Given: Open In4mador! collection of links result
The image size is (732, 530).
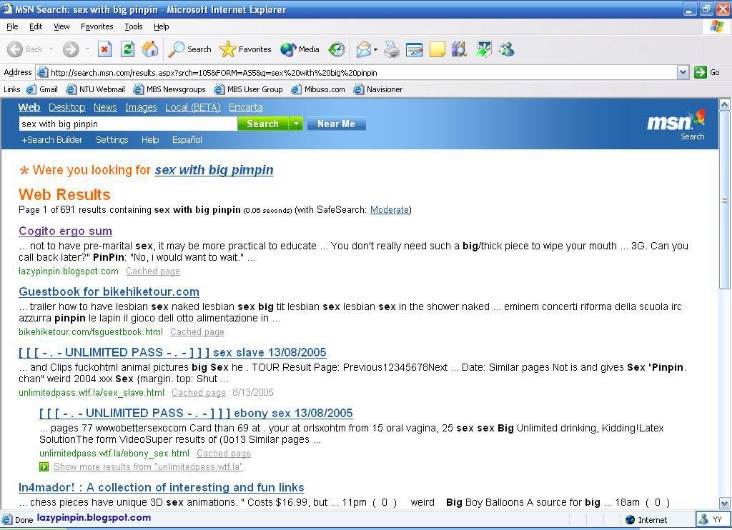Looking at the screenshot, I should [x=161, y=488].
